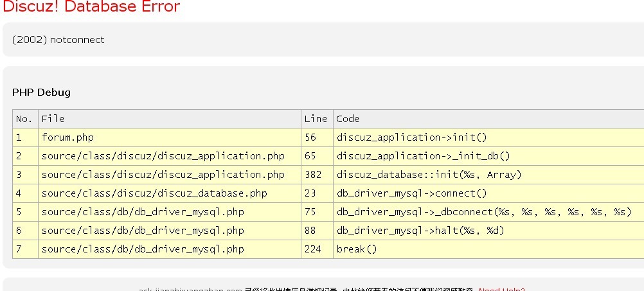Screen dimensions: 644x291
Task: Select the "(2002) notconnect" error message
Action: 58,40
